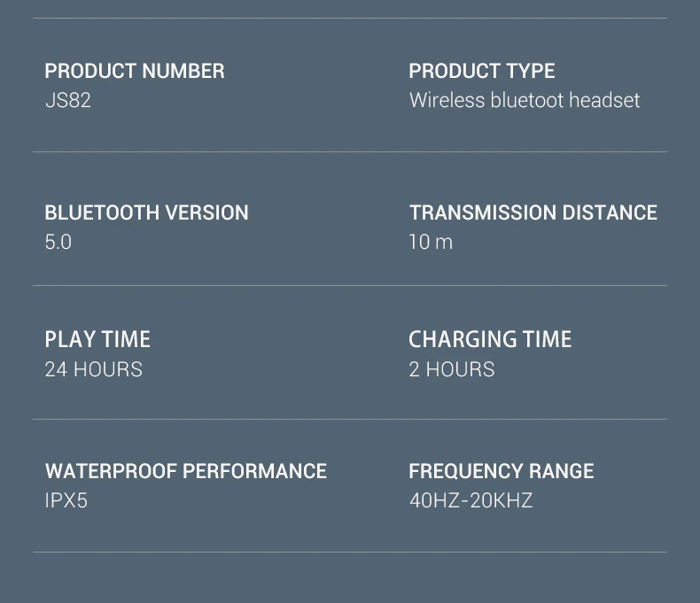Click the PRODUCT NUMBER heading

[135, 72]
